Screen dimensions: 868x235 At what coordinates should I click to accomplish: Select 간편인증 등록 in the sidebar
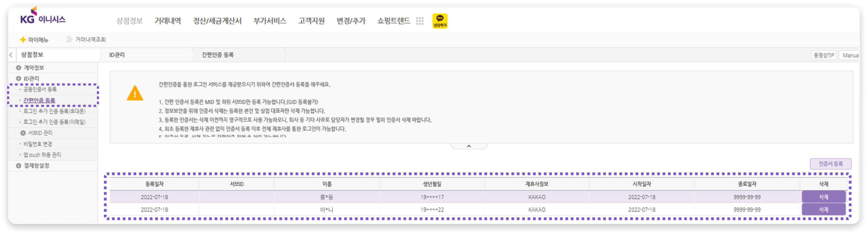tap(39, 100)
